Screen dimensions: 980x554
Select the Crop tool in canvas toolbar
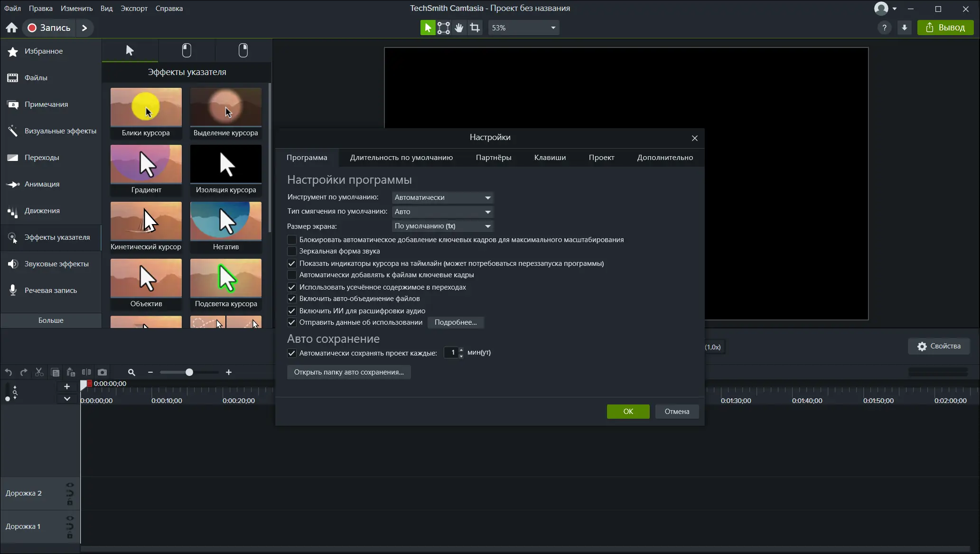[475, 28]
